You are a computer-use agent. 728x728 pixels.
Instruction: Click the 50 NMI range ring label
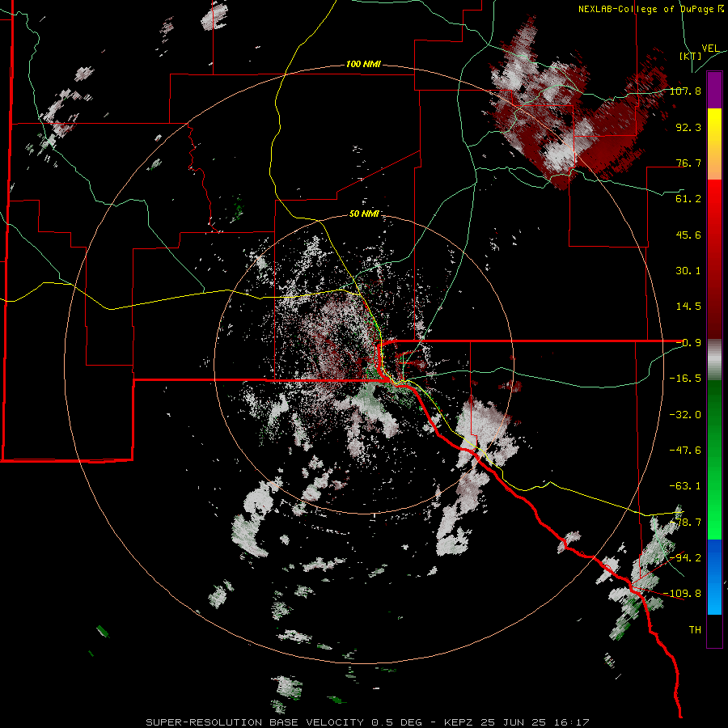(365, 214)
